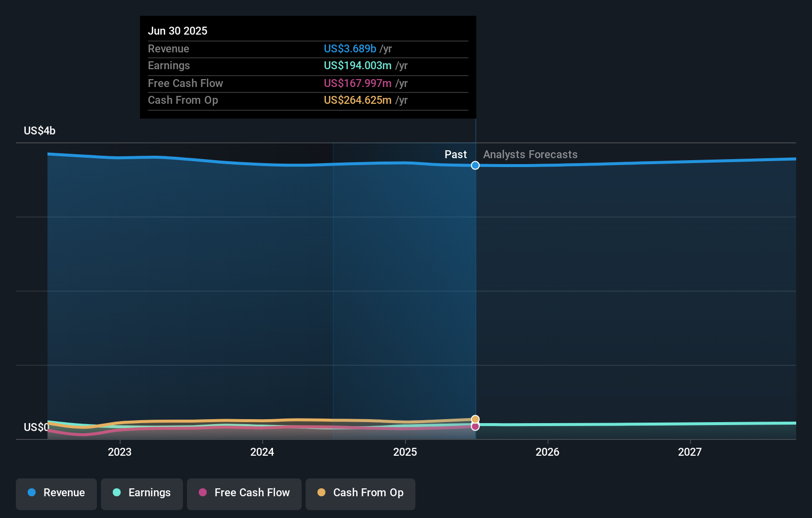Click the Jun 30 2025 tooltip header
This screenshot has height=518, width=812.
point(178,31)
